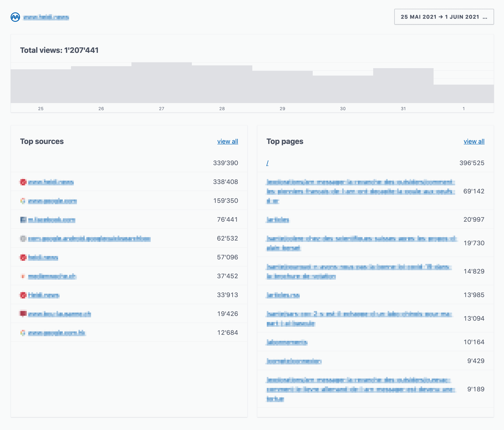The image size is (504, 430).
Task: Click the Google favicon next to 159'350
Action: click(x=23, y=201)
